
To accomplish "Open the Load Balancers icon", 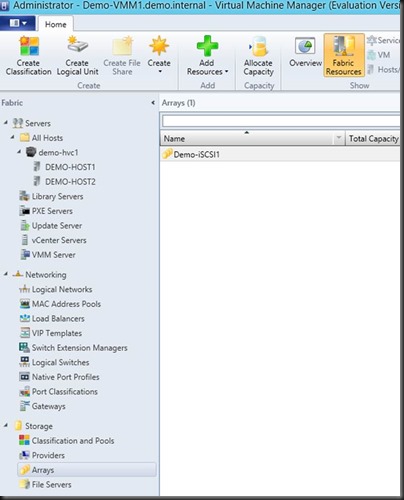I will pos(25,318).
